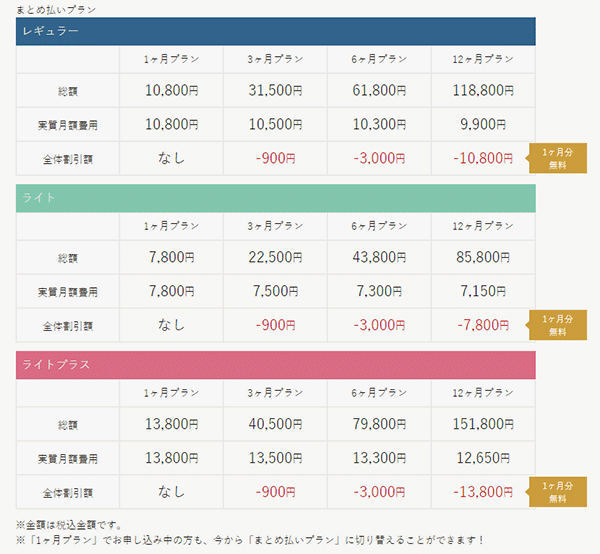Viewport: 600px width, 554px height.
Task: Click the 12ヶ月プラン column header under レギュラー
Action: click(x=483, y=59)
